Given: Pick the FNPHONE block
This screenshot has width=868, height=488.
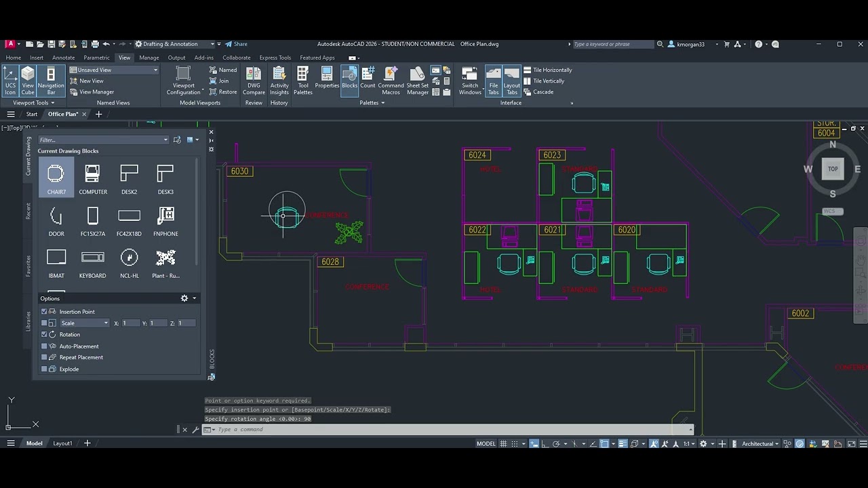Looking at the screenshot, I should (165, 220).
